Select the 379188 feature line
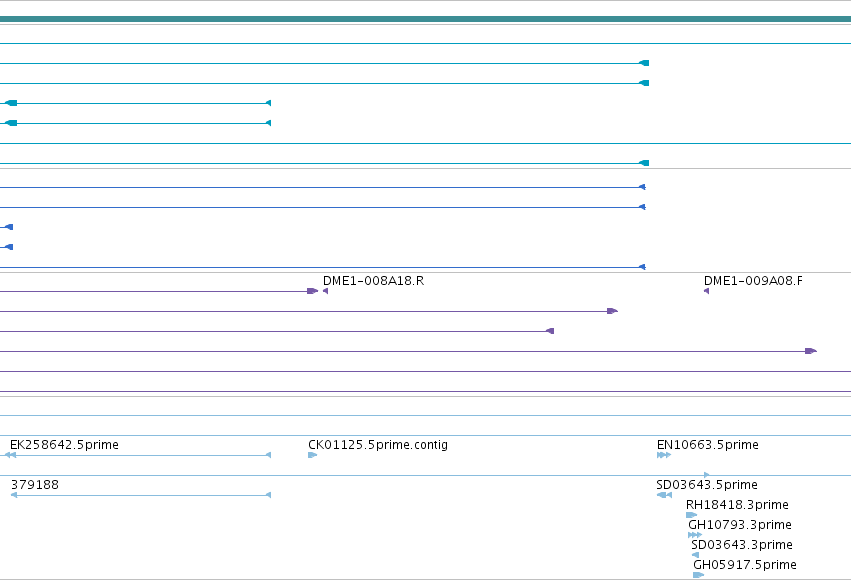 click(x=141, y=495)
